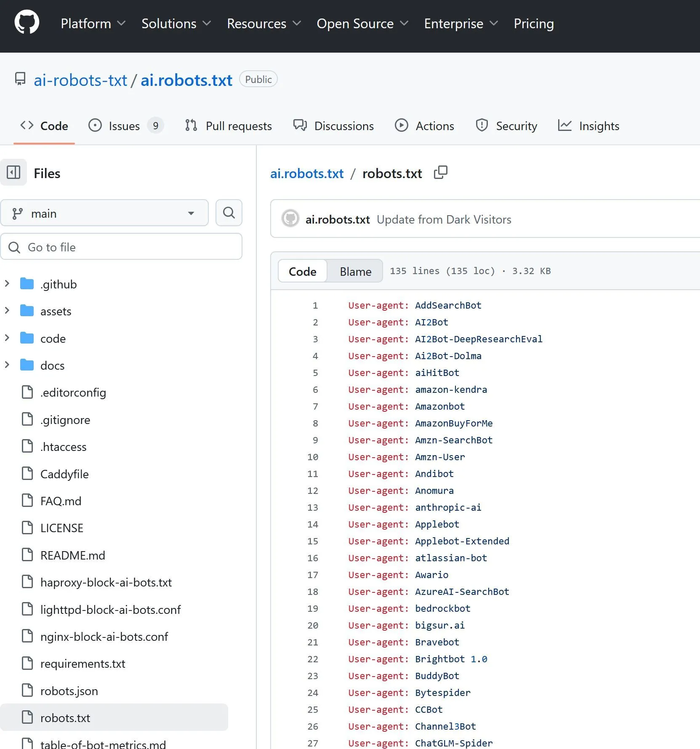This screenshot has width=700, height=749.
Task: Click the .github folder icon
Action: click(x=27, y=284)
